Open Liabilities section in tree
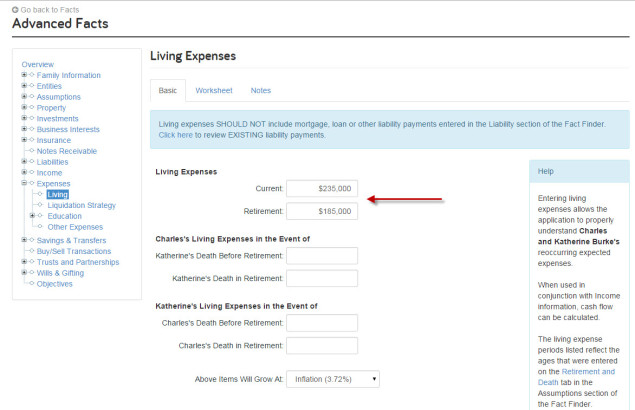Screen dimensions: 635x410 click(52, 162)
